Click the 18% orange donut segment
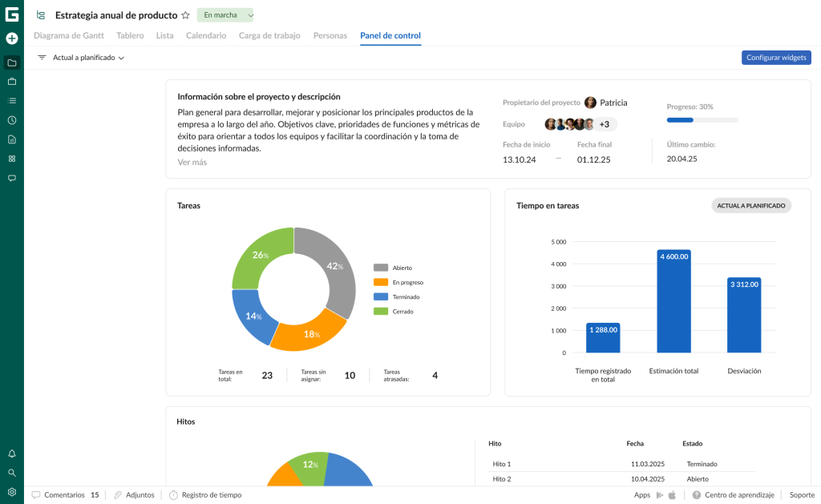Screen dimensions: 821x504 point(310,334)
